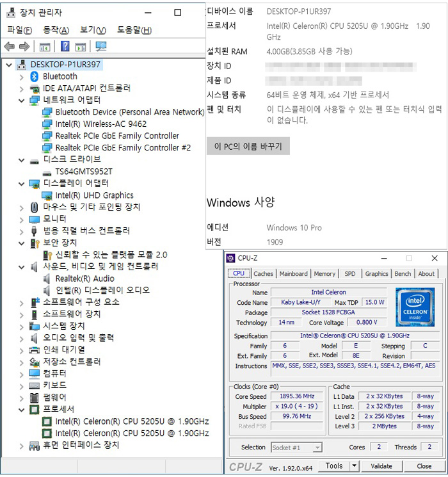This screenshot has width=448, height=477.
Task: Click the first Celeron 5205U processor icon
Action: tap(47, 422)
